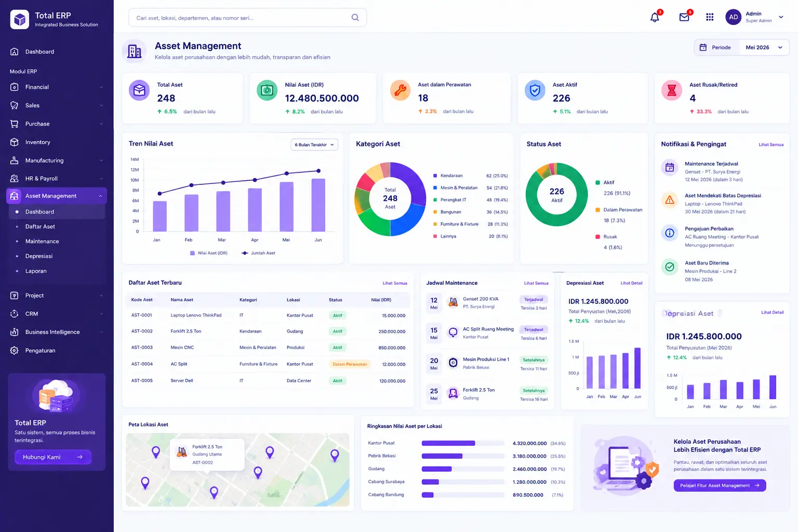
Task: Expand the Financial sidebar module
Action: click(x=57, y=87)
